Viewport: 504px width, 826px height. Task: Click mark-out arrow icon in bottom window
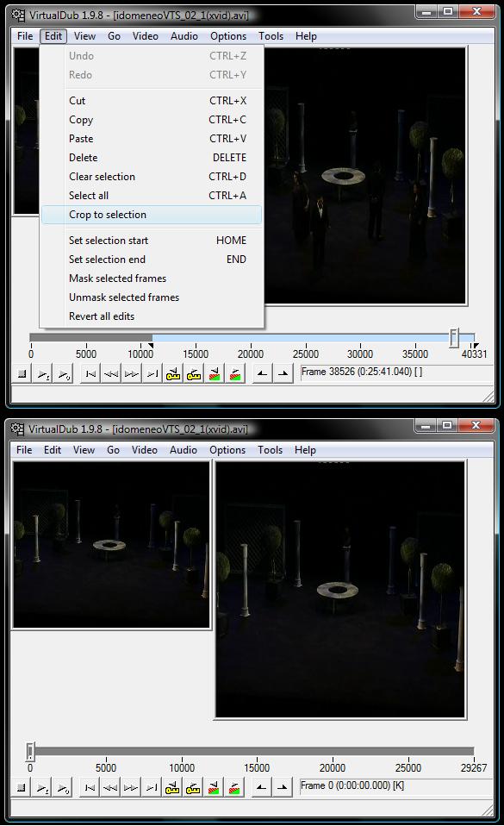point(283,788)
